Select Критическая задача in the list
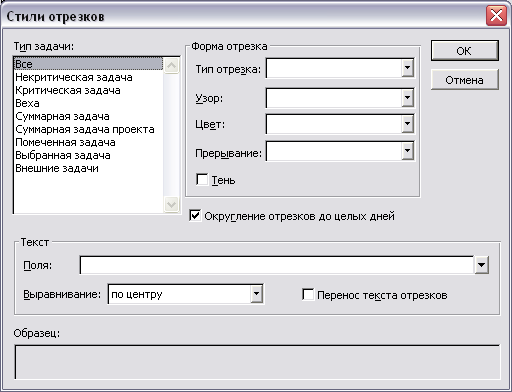The image size is (512, 392). point(88,90)
